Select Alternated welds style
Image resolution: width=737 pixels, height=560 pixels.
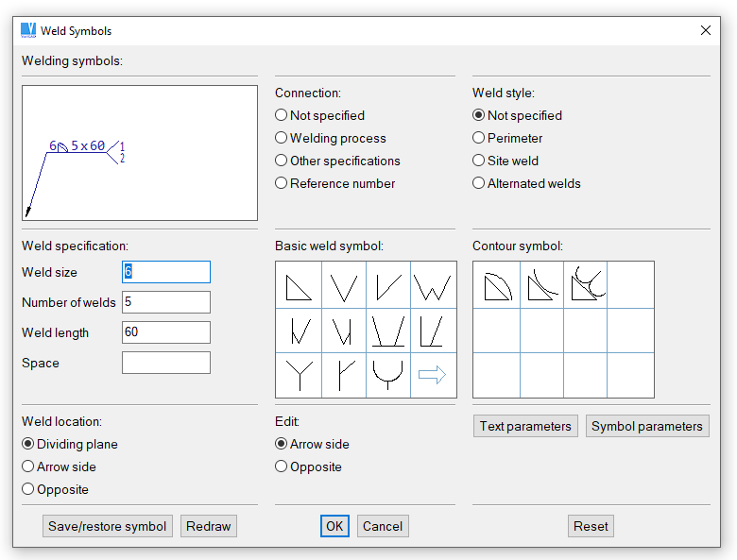(x=479, y=183)
